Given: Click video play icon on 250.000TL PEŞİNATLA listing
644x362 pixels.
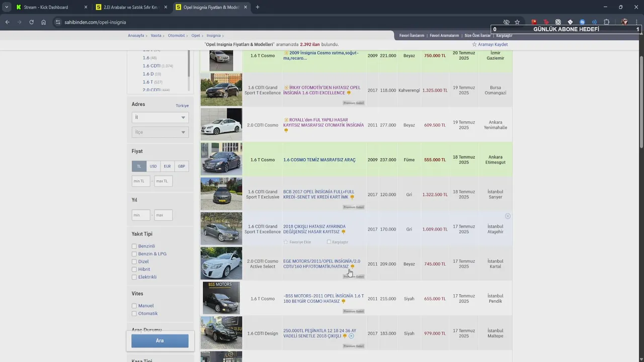Looking at the screenshot, I should pos(352,336).
